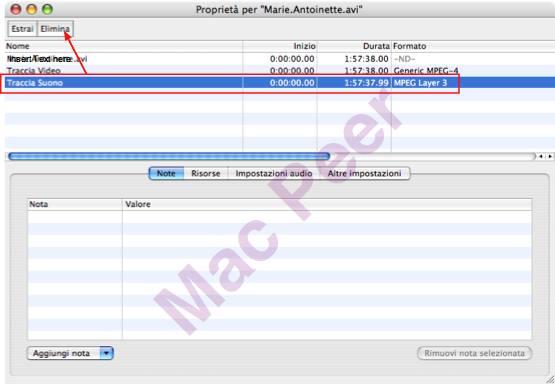Click the blue horizontal scrollbar thumb
Viewport: 555px width, 384px height.
[x=169, y=156]
